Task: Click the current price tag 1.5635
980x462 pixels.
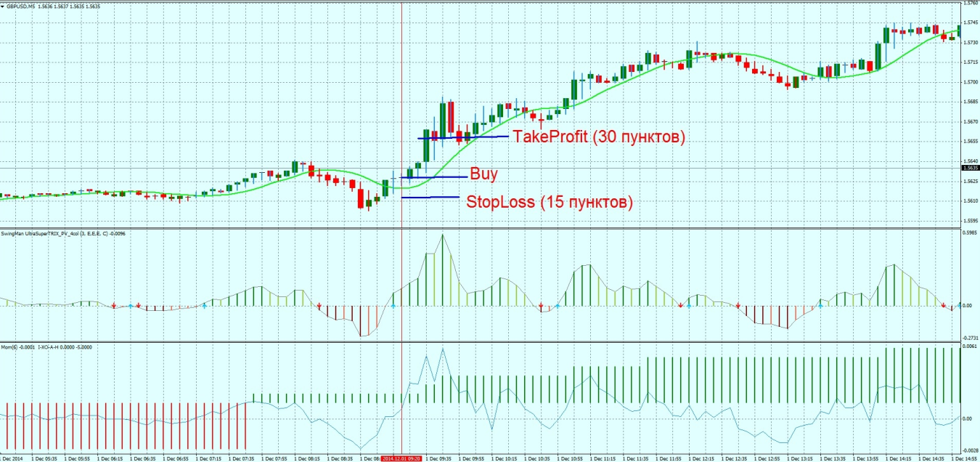Action: point(969,168)
